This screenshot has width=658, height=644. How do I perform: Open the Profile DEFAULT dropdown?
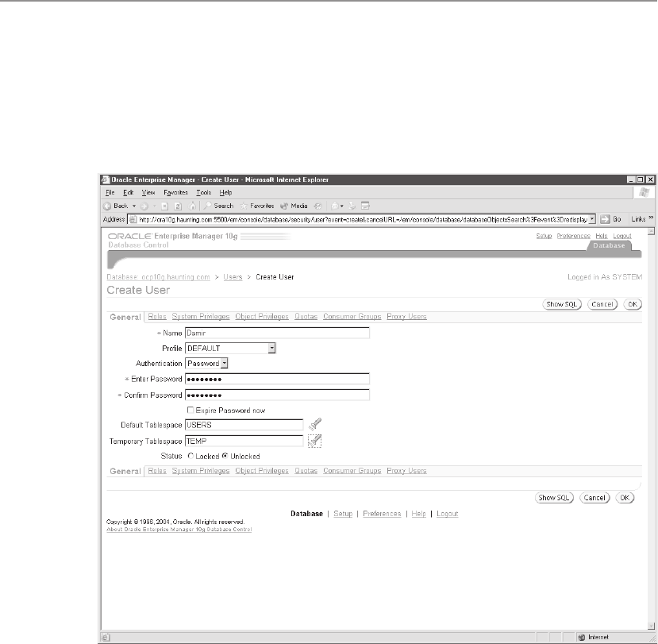(x=230, y=348)
